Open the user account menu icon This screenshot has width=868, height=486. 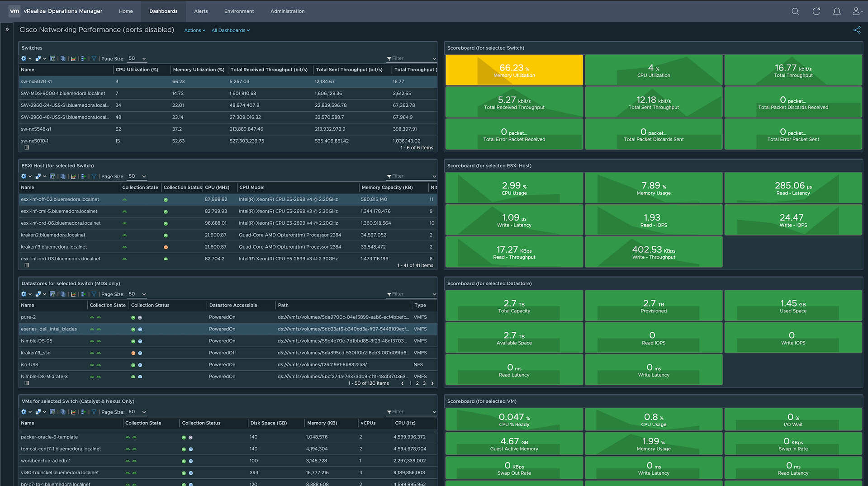[x=857, y=11]
